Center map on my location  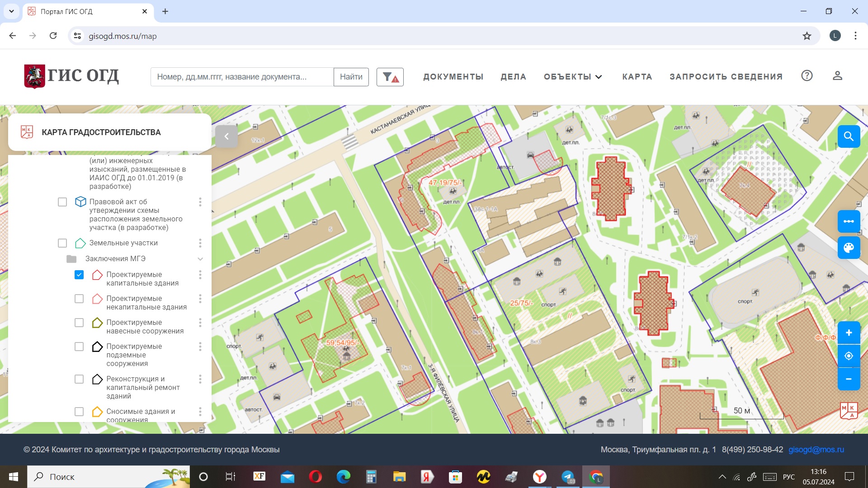849,356
